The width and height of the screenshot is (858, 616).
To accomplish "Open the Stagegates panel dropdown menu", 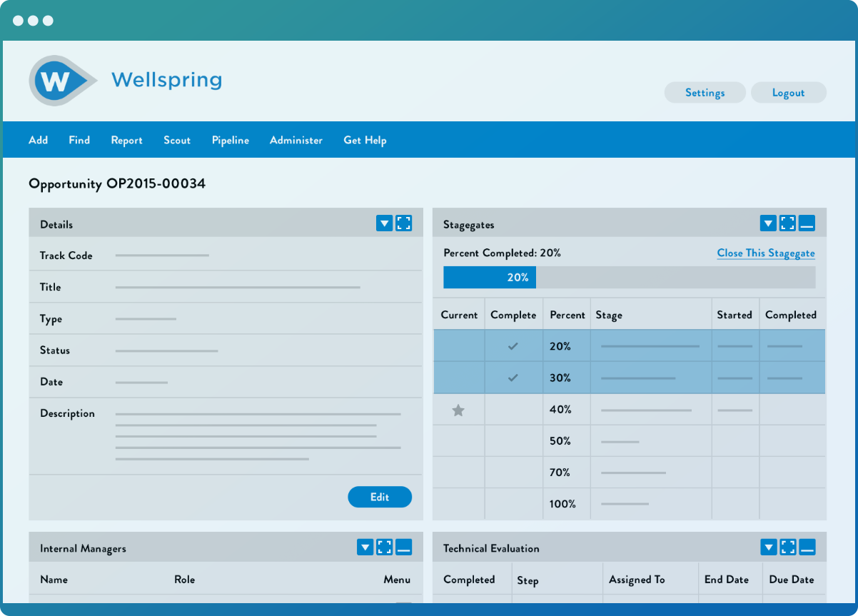I will (x=768, y=223).
